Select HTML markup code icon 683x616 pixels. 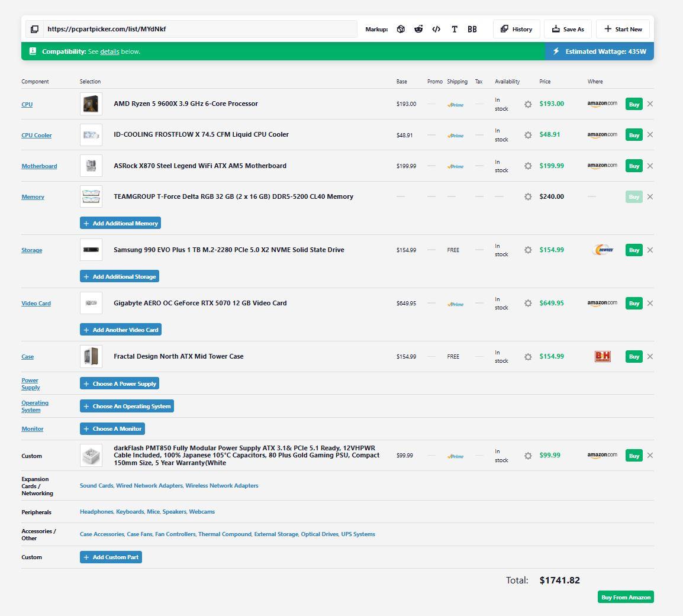pyautogui.click(x=436, y=29)
